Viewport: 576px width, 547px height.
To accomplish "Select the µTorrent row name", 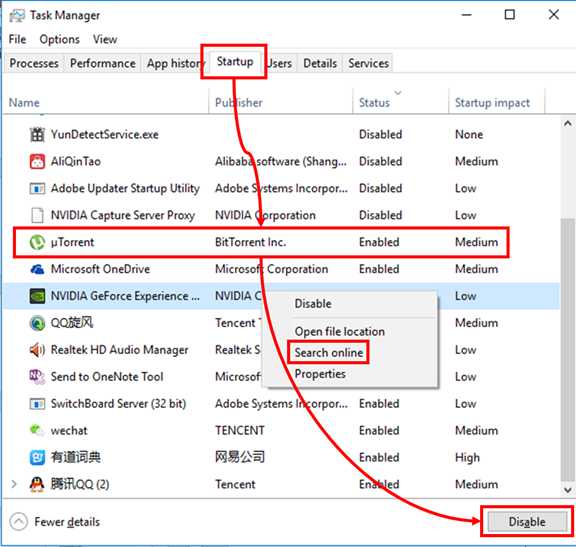I will pyautogui.click(x=72, y=242).
